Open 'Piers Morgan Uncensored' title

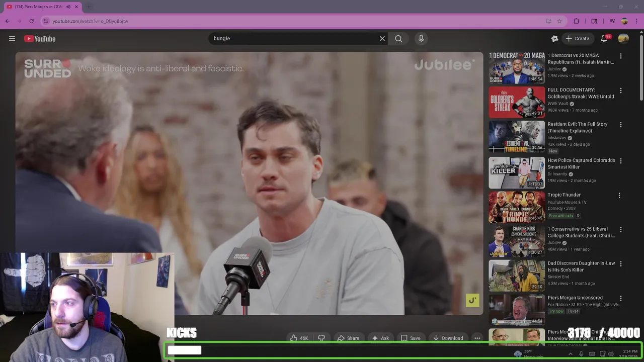pos(575,298)
